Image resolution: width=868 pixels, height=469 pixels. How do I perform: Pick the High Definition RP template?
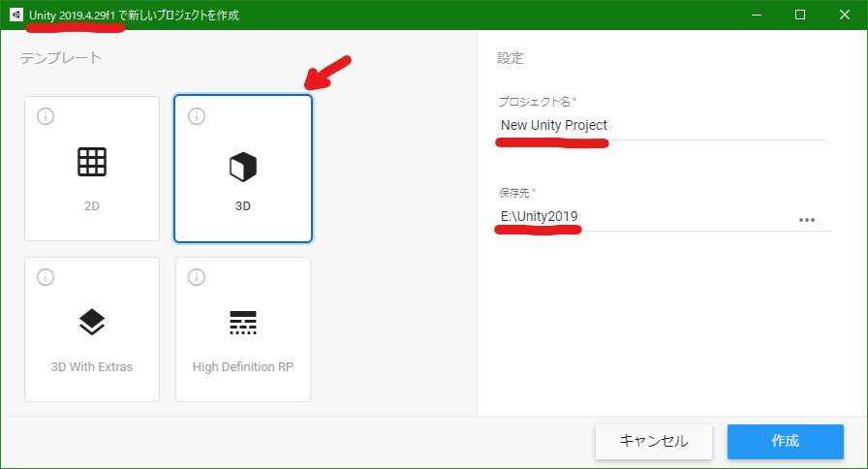coord(243,329)
